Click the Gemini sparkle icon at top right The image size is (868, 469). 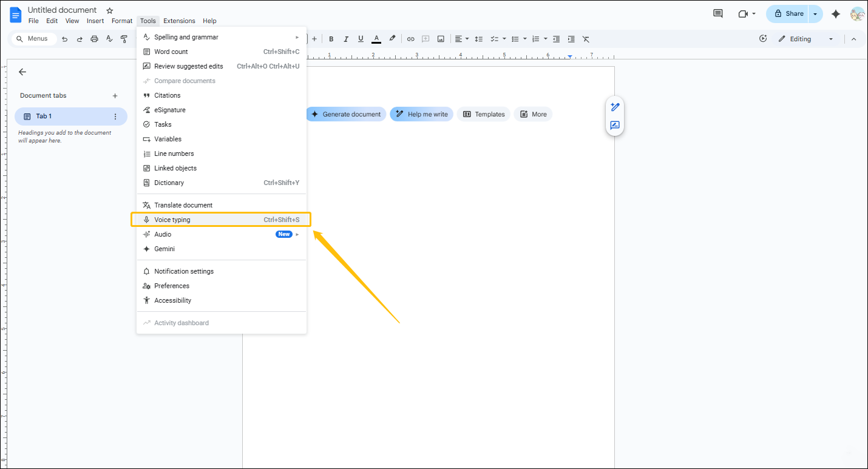[x=836, y=13]
